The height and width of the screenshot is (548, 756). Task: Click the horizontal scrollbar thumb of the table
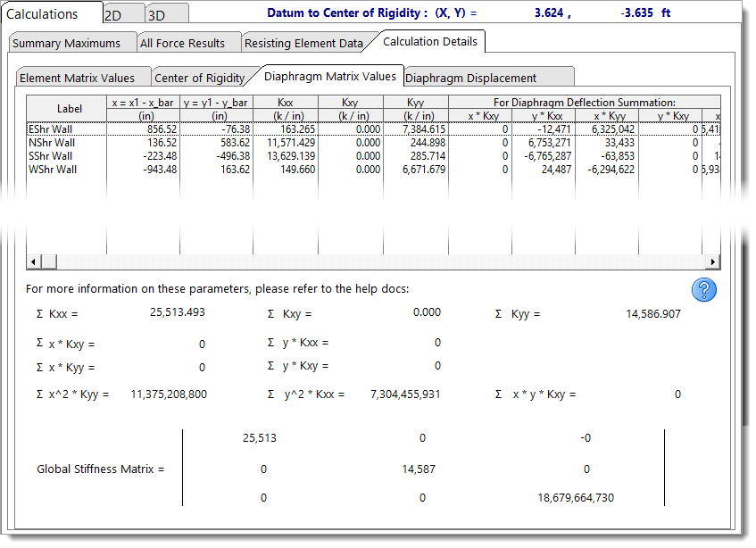pyautogui.click(x=49, y=262)
